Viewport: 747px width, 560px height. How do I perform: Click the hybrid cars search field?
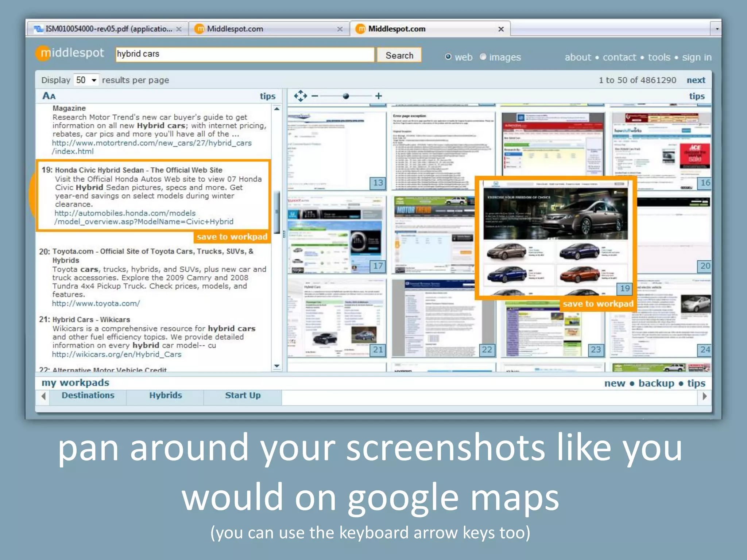244,54
